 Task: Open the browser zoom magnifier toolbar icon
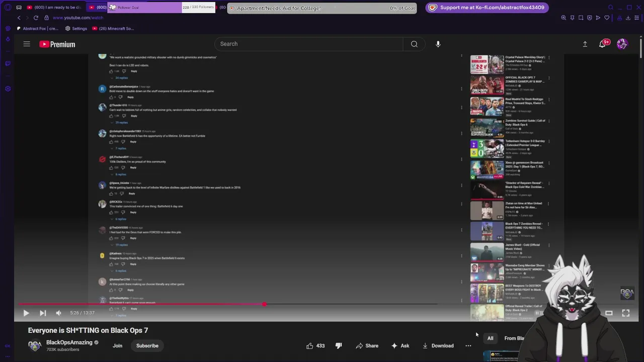click(563, 18)
